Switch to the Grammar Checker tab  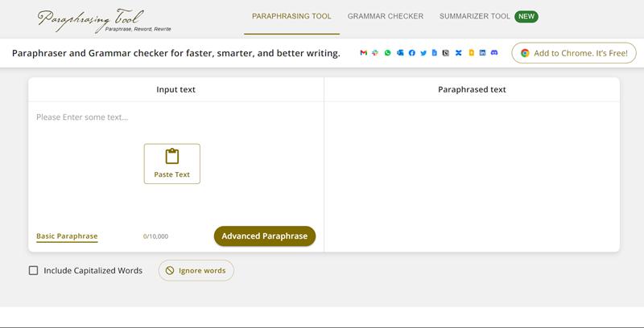(x=386, y=16)
